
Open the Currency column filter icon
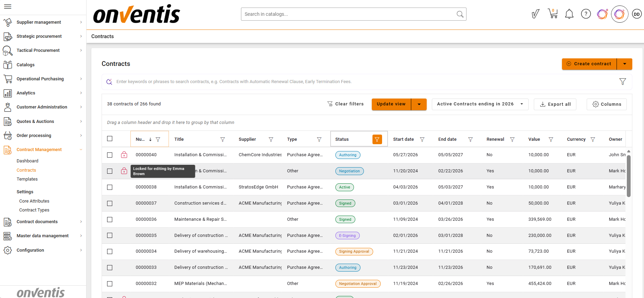tap(593, 139)
